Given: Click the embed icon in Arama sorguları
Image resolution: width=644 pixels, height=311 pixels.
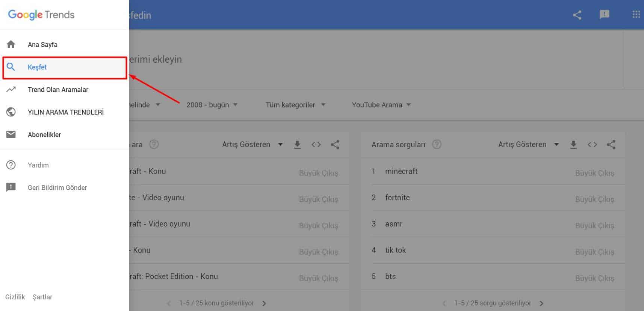Looking at the screenshot, I should click(x=592, y=145).
